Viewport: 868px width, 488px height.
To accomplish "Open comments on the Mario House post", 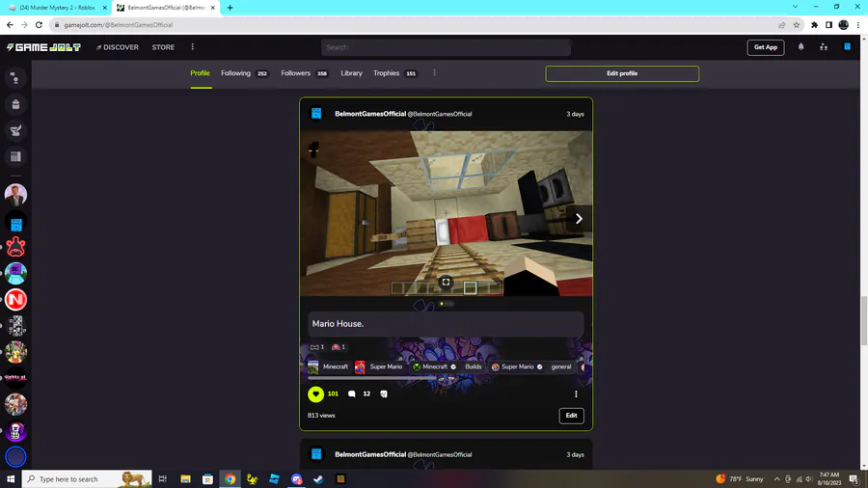I will coord(351,393).
